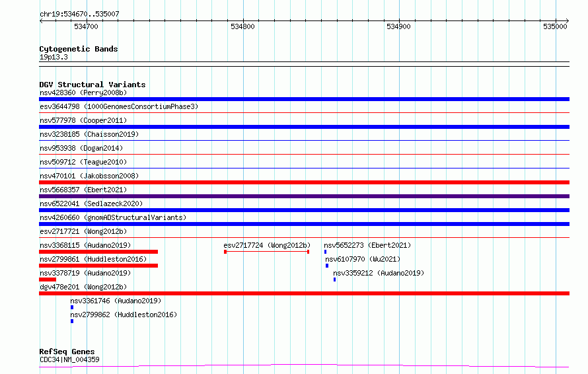Select the purple bar under nsv5668357

304,196
